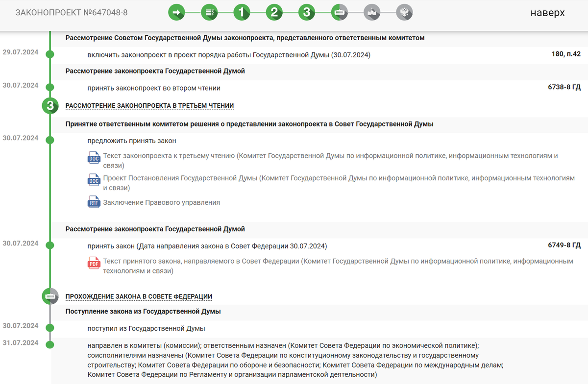Open 'Проект Постановления Государственной Думы' document
The height and width of the screenshot is (388, 588).
point(339,183)
